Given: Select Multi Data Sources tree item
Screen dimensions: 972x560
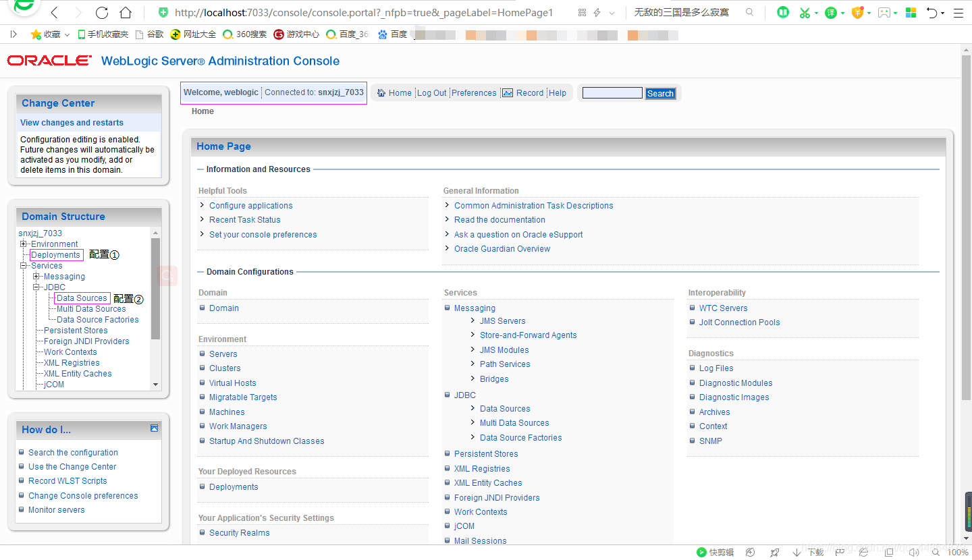Looking at the screenshot, I should pyautogui.click(x=91, y=309).
